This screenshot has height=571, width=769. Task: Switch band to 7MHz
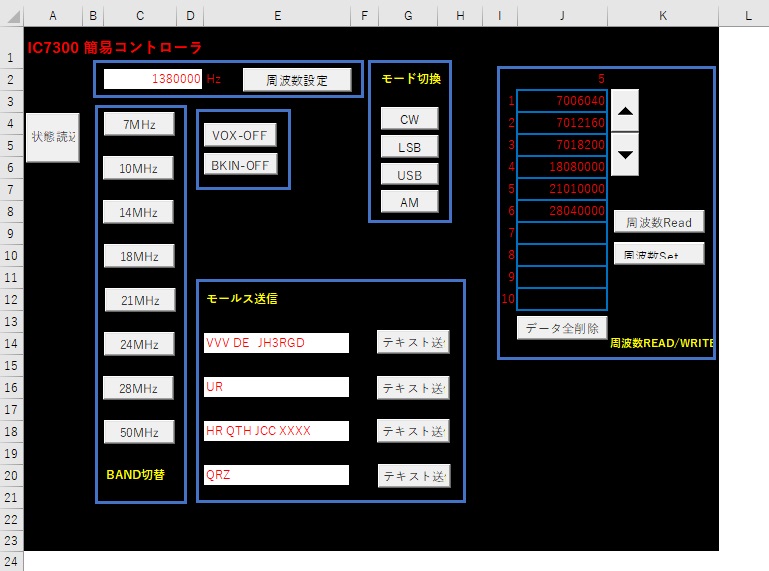click(x=139, y=124)
